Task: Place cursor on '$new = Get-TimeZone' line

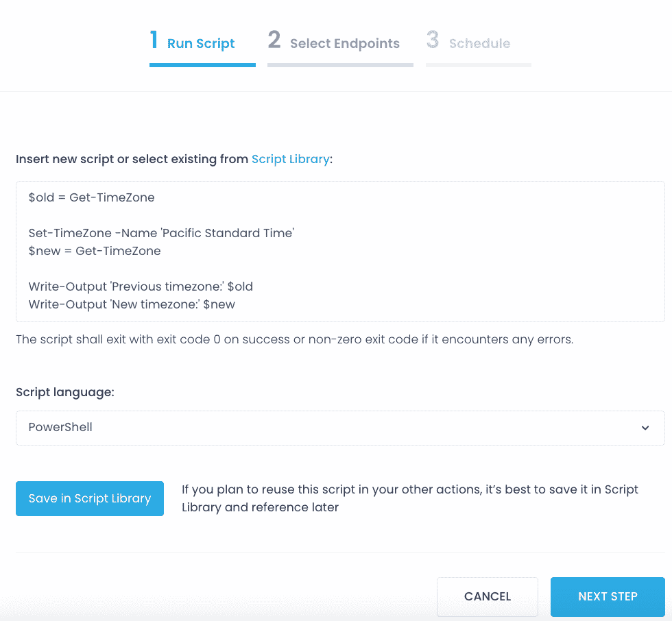Action: click(95, 251)
